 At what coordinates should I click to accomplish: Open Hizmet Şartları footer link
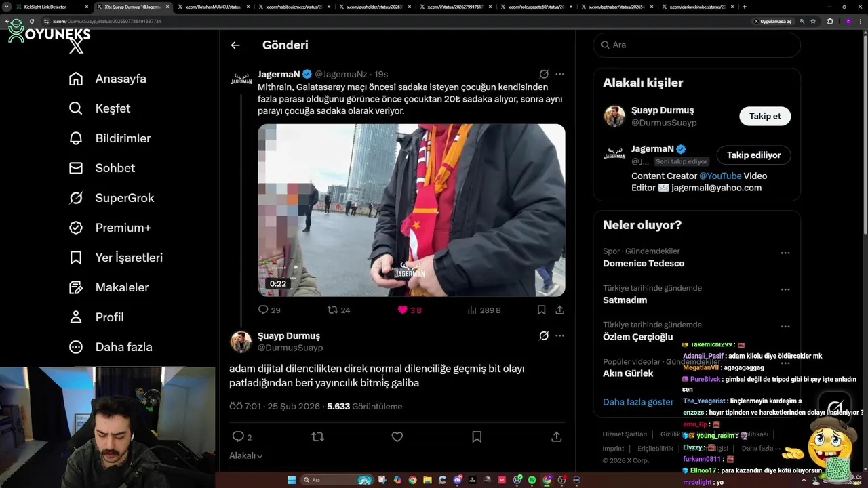(x=625, y=434)
